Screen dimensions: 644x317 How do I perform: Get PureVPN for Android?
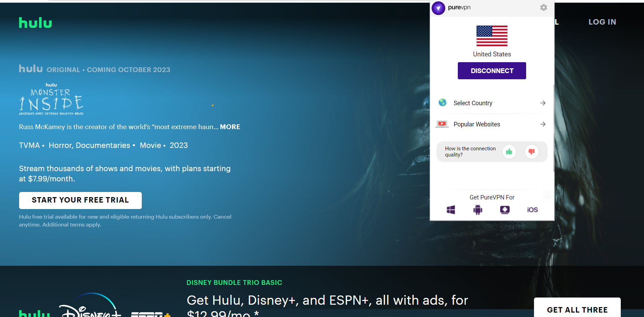tap(478, 210)
